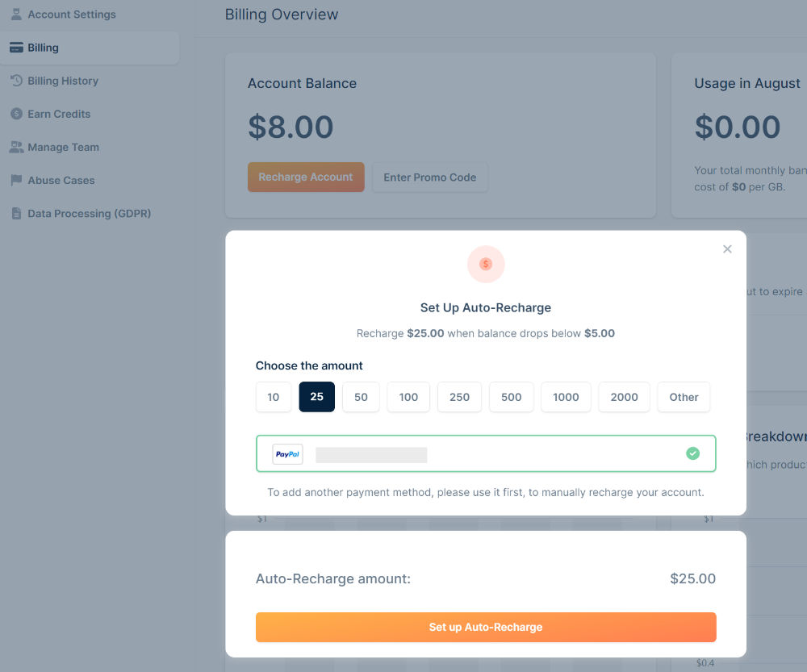Click the Billing credit card icon
Image resolution: width=807 pixels, height=672 pixels.
(16, 48)
